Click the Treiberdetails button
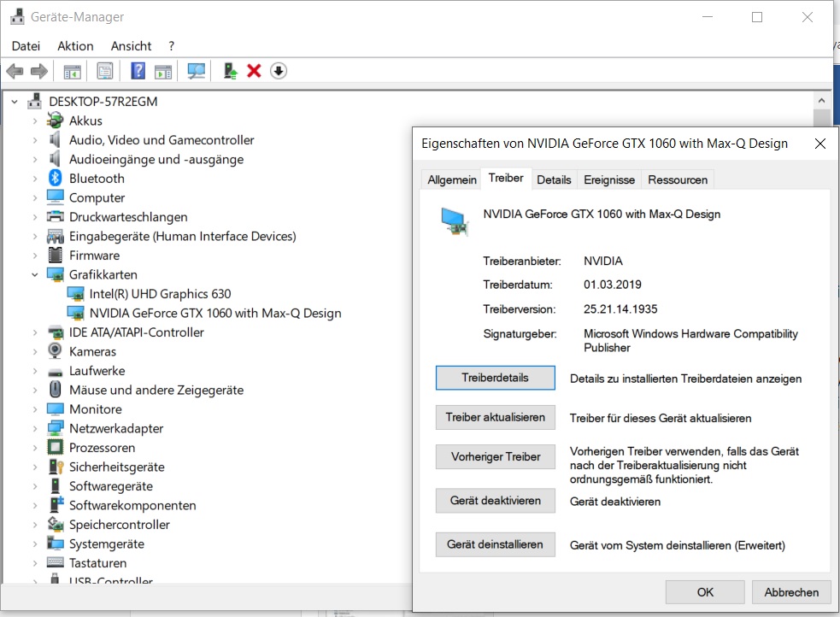The width and height of the screenshot is (840, 617). click(x=495, y=378)
